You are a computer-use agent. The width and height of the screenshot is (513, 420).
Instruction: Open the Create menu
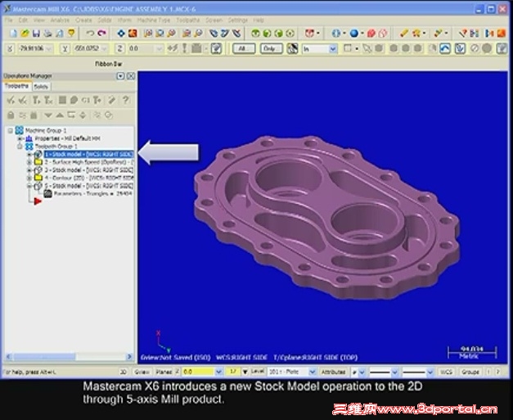click(83, 20)
